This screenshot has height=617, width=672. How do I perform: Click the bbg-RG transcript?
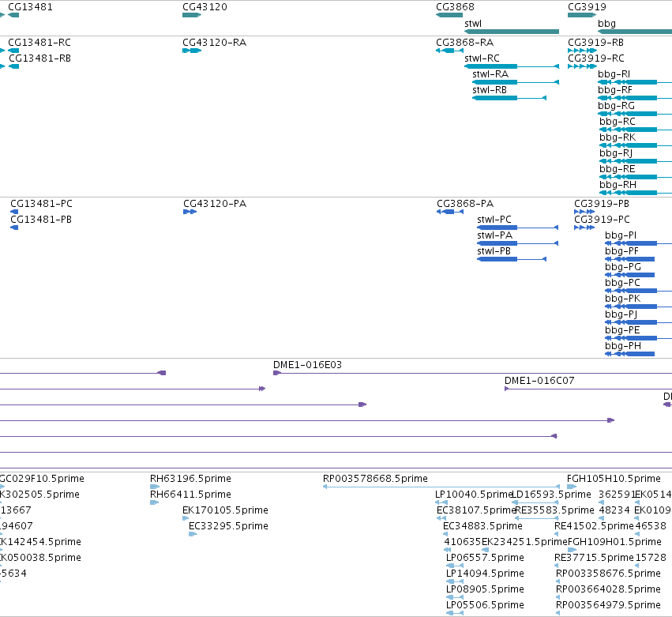[x=616, y=106]
